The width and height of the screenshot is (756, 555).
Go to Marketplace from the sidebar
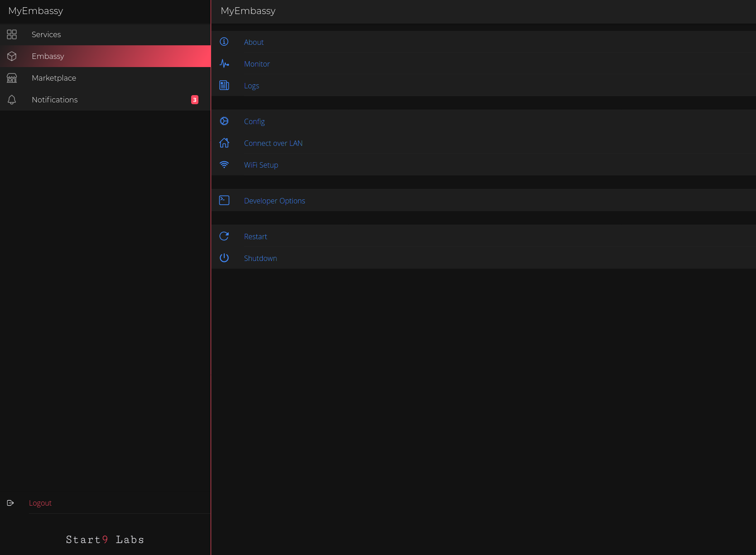[x=54, y=78]
